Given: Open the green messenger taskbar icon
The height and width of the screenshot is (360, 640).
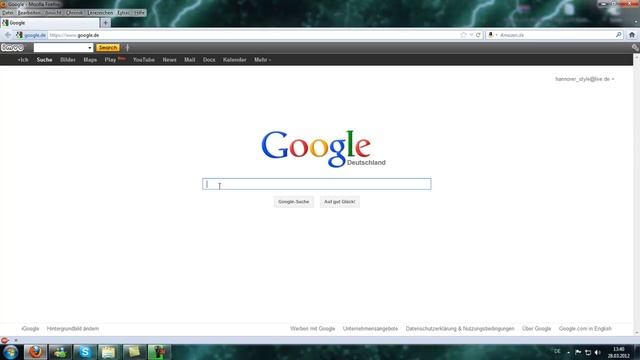Looking at the screenshot, I should pos(60,352).
